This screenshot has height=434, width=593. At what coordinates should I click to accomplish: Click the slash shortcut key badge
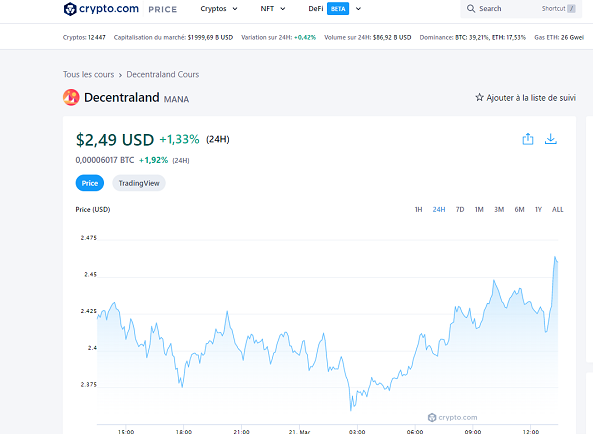pyautogui.click(x=571, y=9)
